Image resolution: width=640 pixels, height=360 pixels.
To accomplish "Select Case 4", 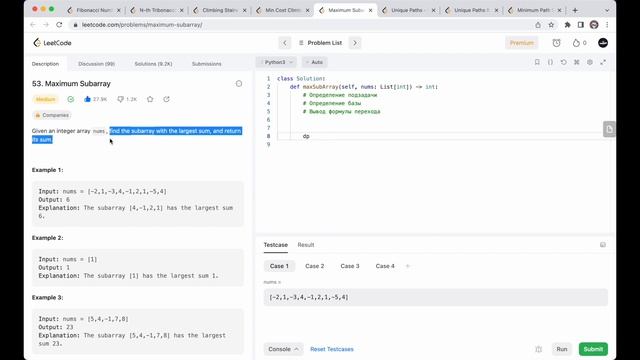I will pyautogui.click(x=385, y=266).
